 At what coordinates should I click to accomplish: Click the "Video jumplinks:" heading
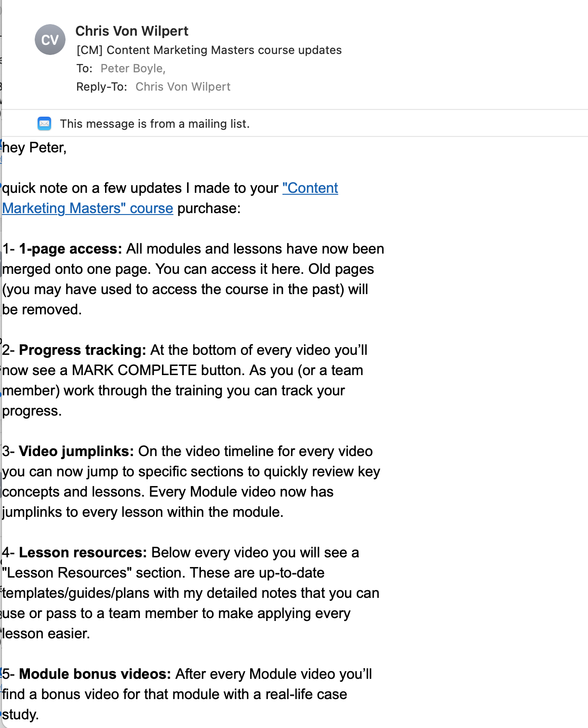point(76,451)
